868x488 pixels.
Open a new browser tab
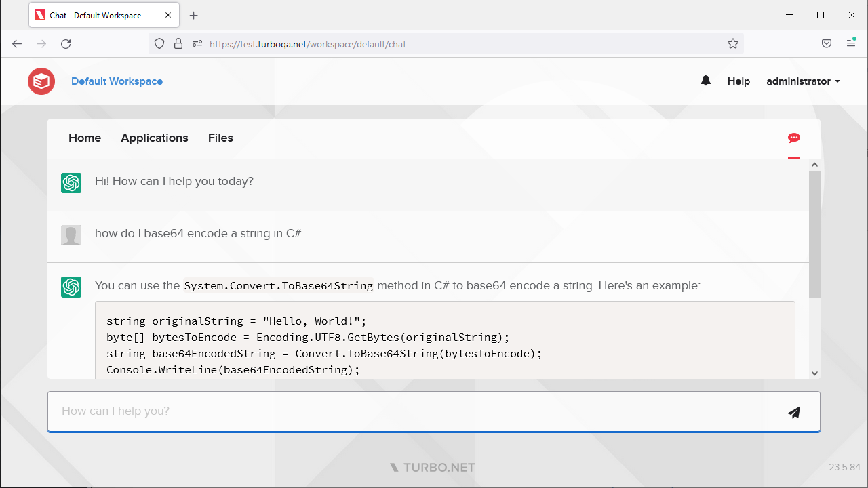[194, 16]
